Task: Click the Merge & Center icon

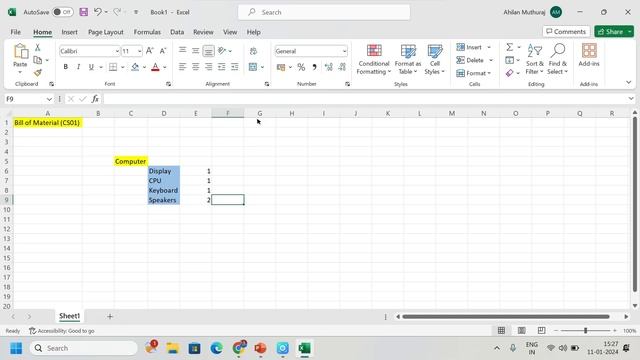Action: (x=253, y=67)
